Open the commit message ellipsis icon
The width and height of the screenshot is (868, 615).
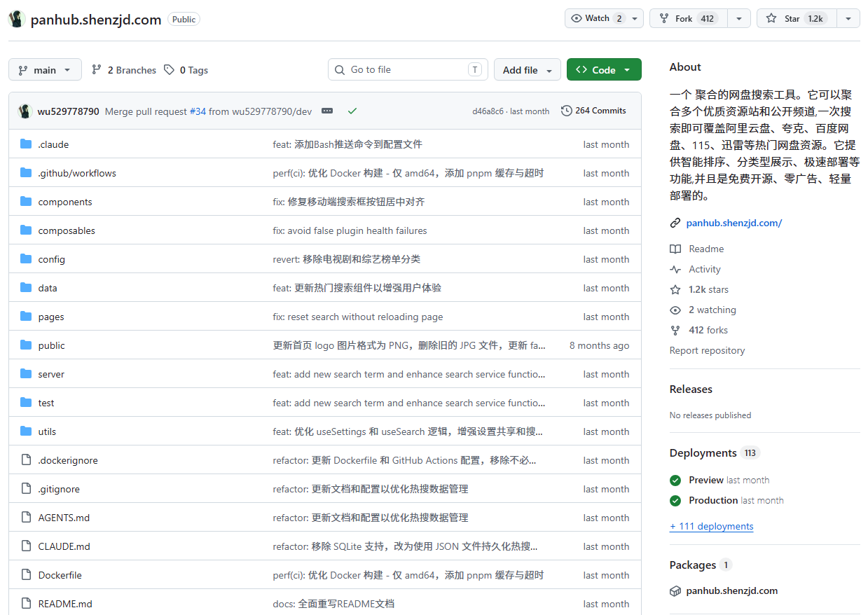[327, 111]
